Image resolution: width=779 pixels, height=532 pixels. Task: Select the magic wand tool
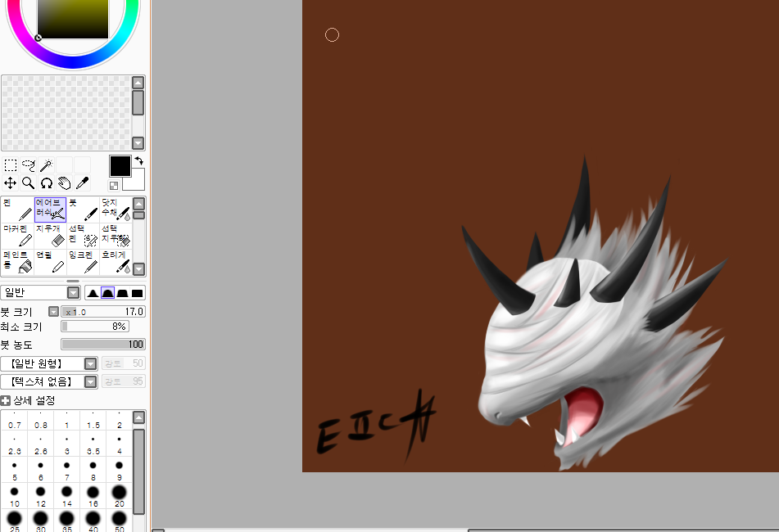46,165
